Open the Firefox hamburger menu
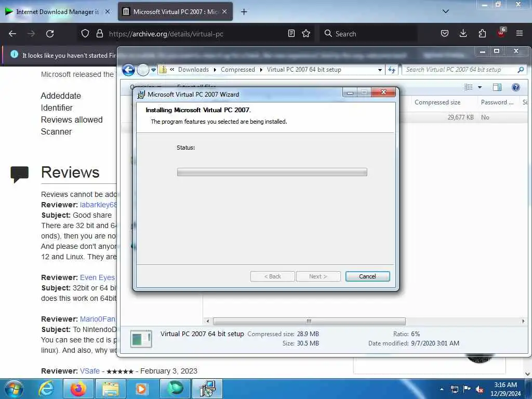The width and height of the screenshot is (532, 399). pos(520,34)
